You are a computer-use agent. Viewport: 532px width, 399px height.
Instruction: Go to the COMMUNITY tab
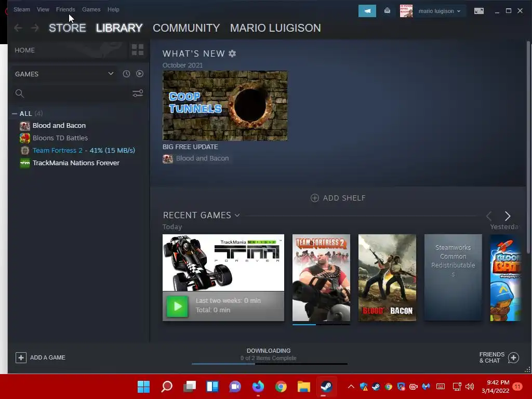(187, 28)
